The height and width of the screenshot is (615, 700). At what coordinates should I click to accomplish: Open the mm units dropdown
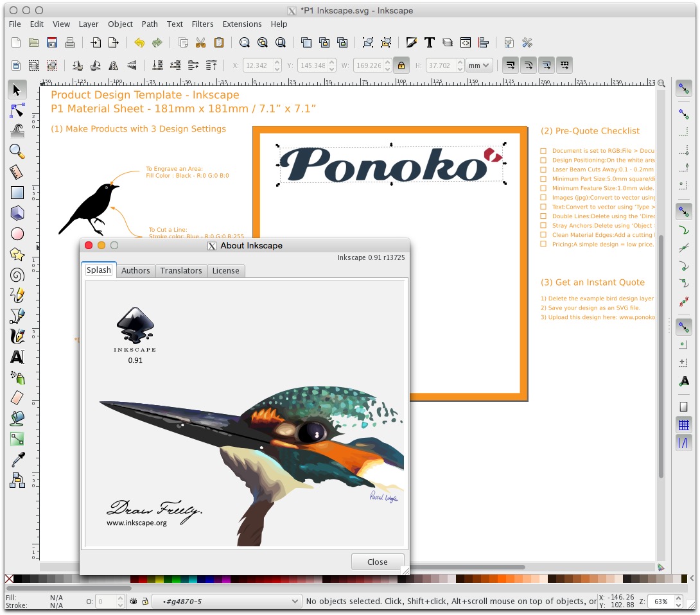[x=479, y=65]
